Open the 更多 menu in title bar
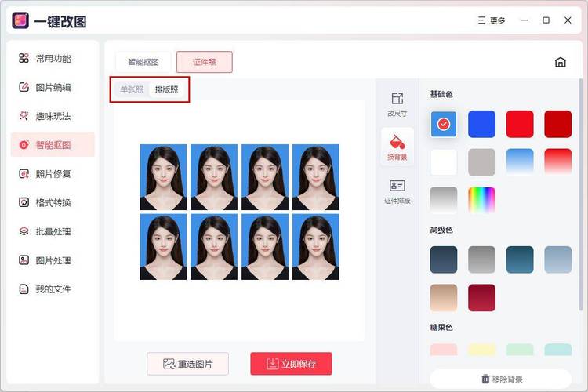Image resolution: width=588 pixels, height=392 pixels. (492, 20)
